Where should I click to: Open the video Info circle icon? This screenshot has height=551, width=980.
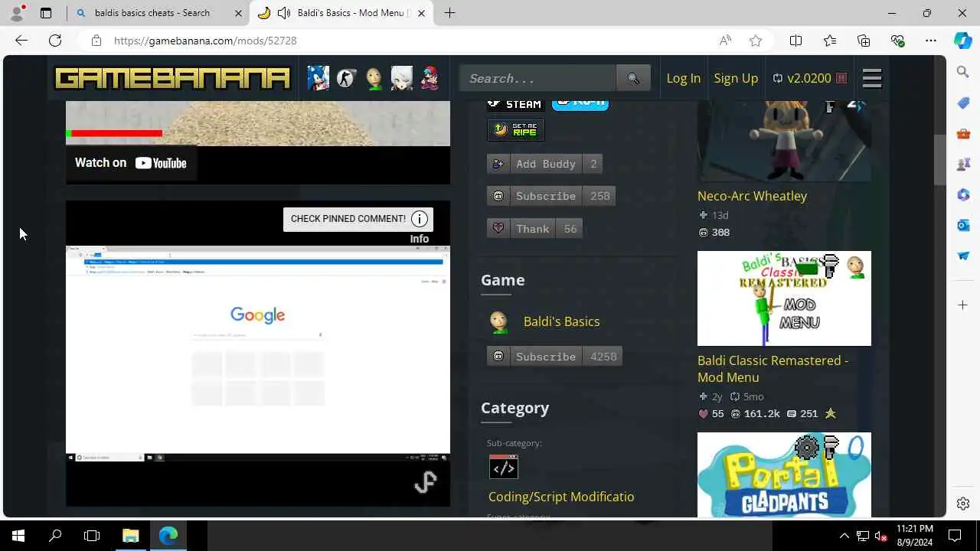(420, 219)
